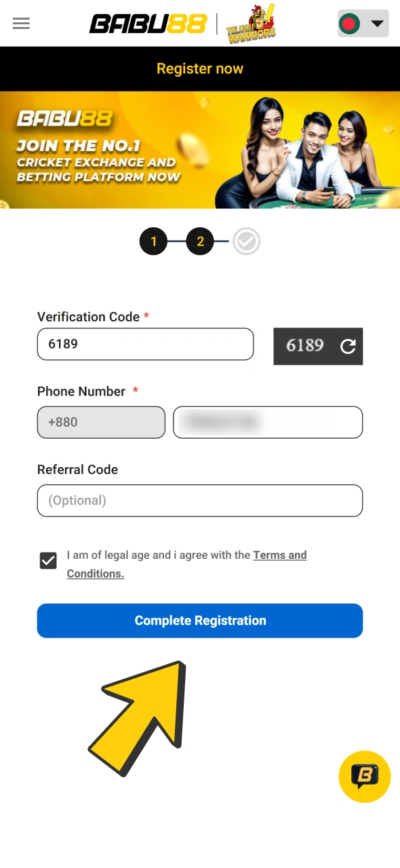The image size is (400, 868).
Task: Click step 1 indicator circle
Action: click(x=153, y=241)
